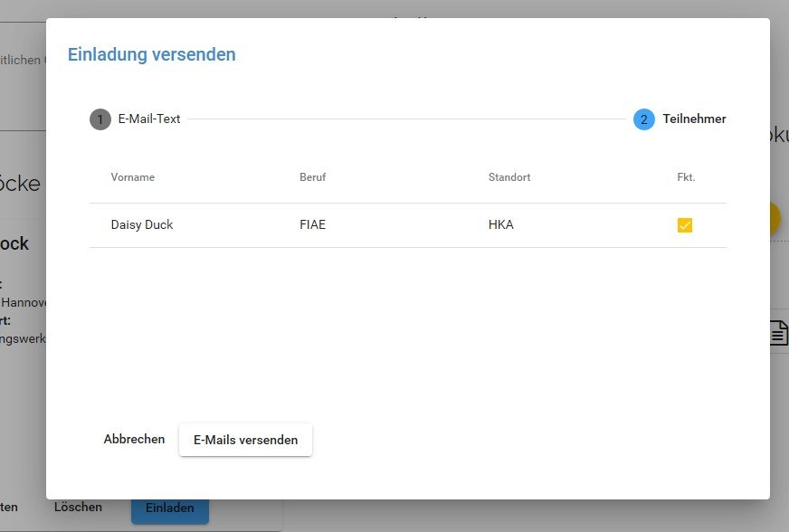Click the yellow round button at right edge
The height and width of the screenshot is (532, 789).
coord(775,220)
